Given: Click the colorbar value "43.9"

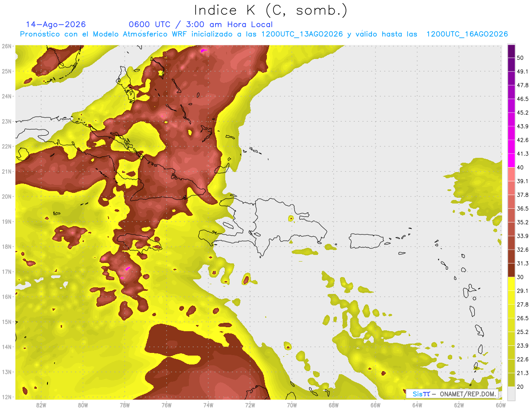Looking at the screenshot, I should [x=523, y=126].
